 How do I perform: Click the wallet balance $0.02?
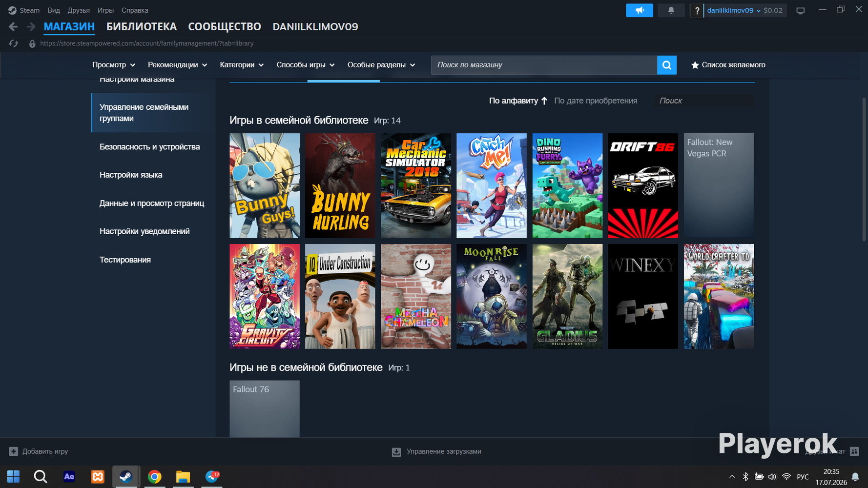[x=773, y=10]
